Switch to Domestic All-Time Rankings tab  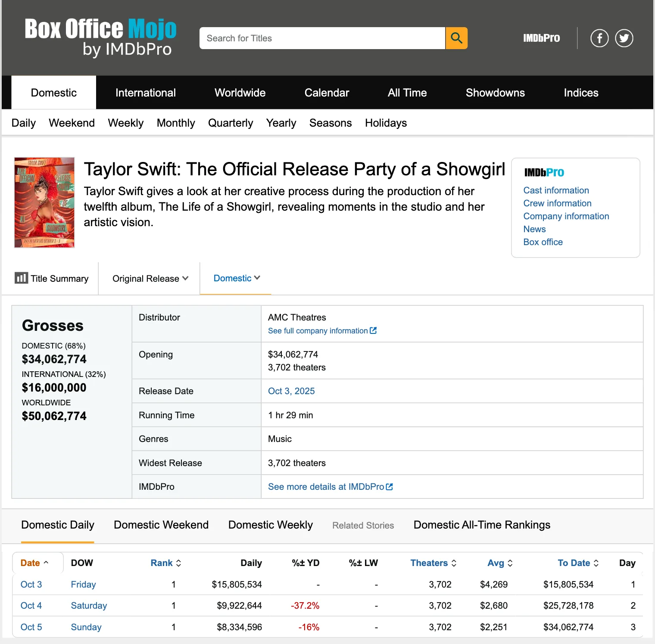pyautogui.click(x=482, y=525)
